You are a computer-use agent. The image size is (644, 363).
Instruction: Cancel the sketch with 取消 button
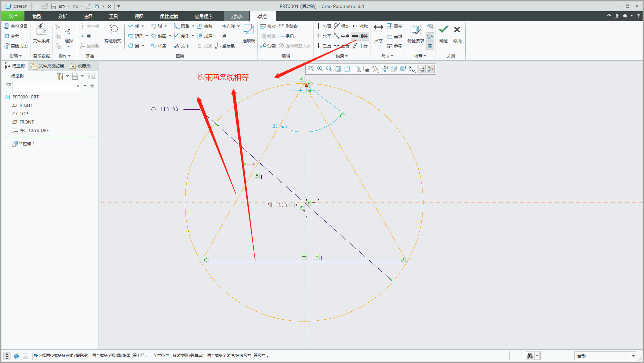[x=457, y=33]
